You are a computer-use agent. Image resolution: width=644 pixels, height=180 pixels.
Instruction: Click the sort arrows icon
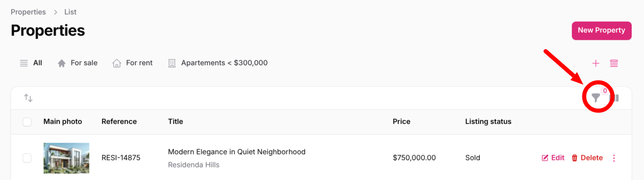pyautogui.click(x=28, y=98)
